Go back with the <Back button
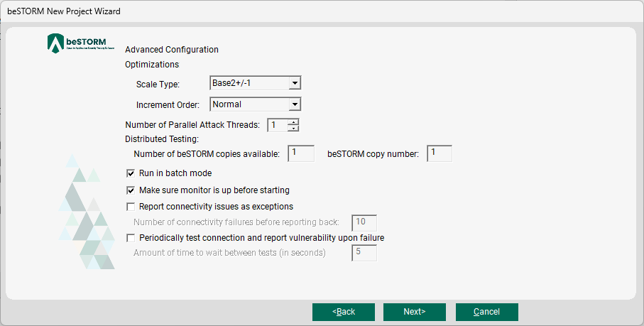 (x=344, y=312)
